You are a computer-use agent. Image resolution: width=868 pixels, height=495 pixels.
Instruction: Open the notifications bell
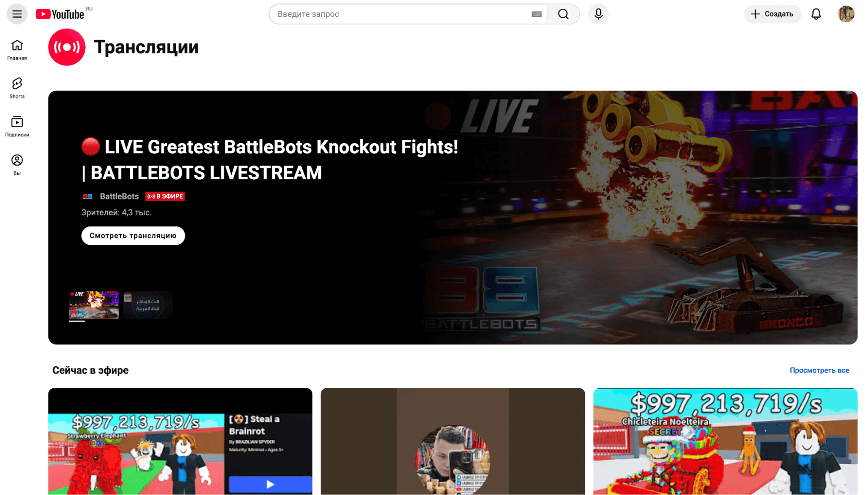tap(816, 14)
